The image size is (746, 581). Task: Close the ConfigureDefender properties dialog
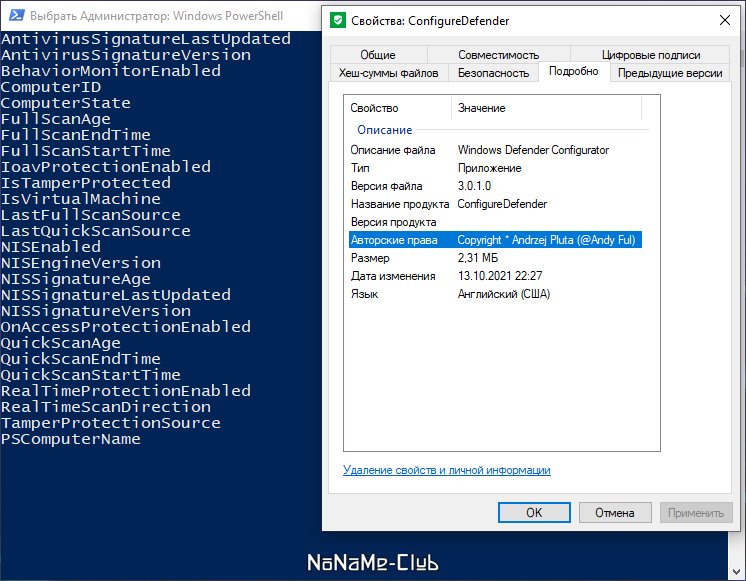coord(725,20)
